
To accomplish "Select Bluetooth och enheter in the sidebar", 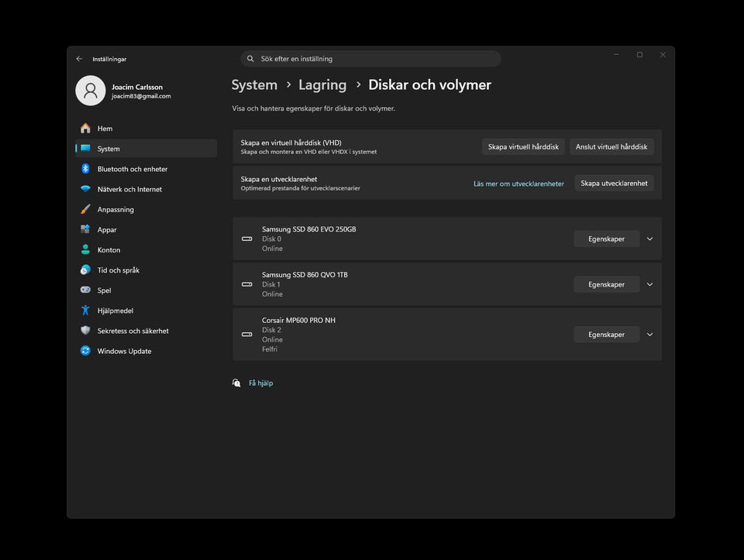I will [x=146, y=169].
